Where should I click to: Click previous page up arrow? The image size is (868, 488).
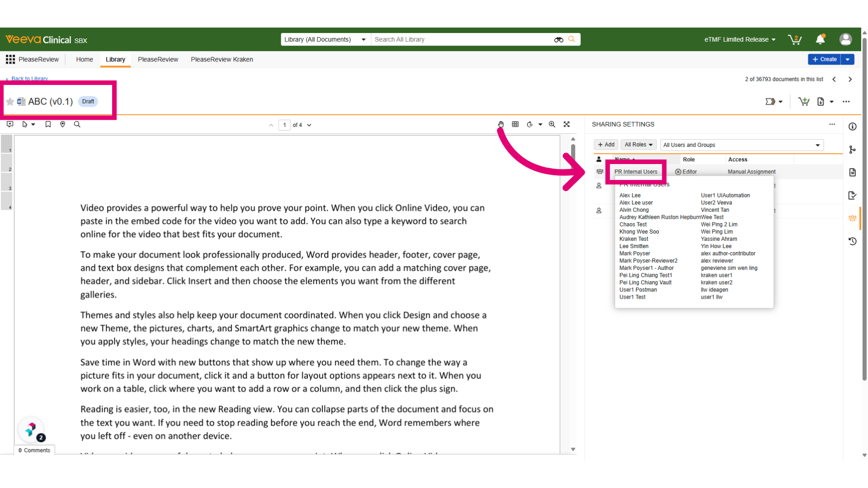271,125
